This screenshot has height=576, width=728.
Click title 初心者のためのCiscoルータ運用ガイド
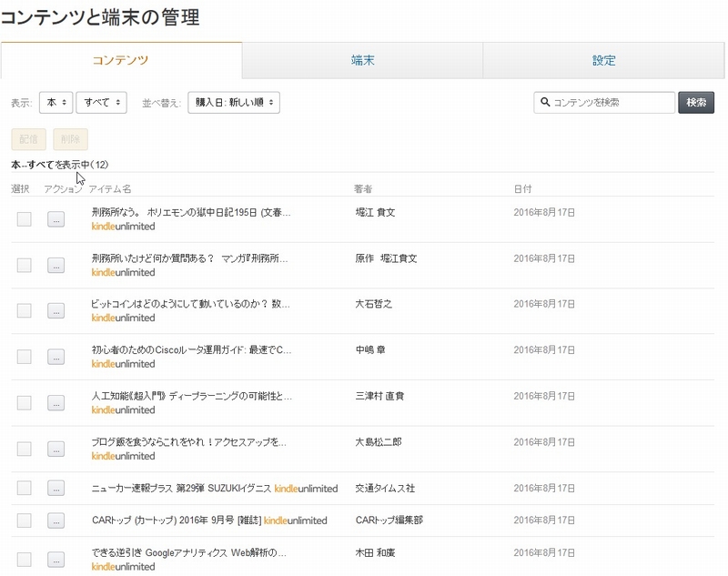click(x=191, y=350)
